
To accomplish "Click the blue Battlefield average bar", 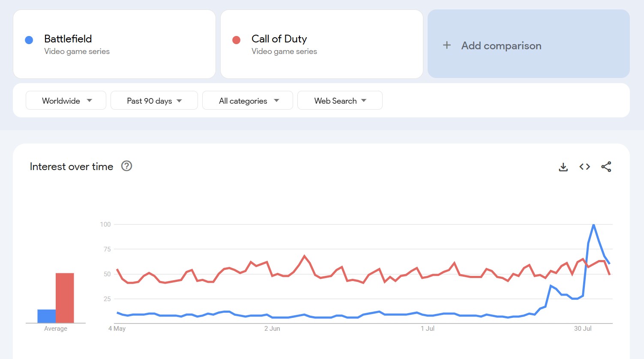I will point(46,316).
